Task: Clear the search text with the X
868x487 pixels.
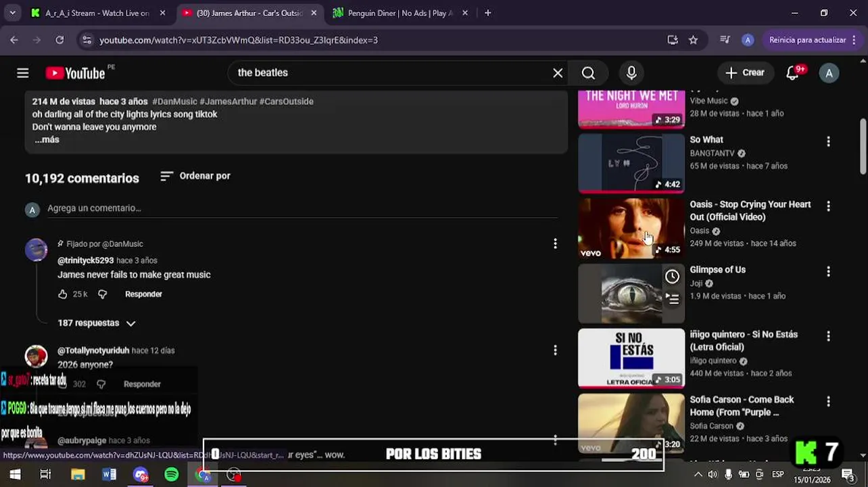Action: [558, 73]
